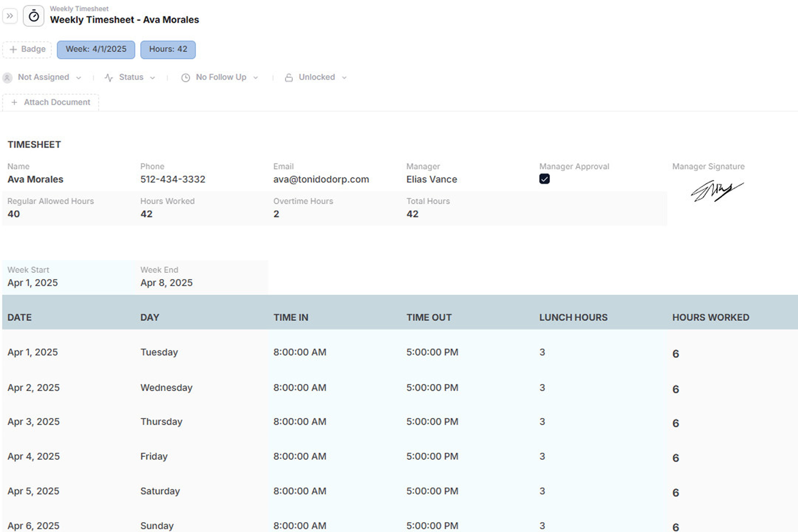Open the Unlocked dropdown
Image resolution: width=798 pixels, height=532 pixels.
coord(316,77)
